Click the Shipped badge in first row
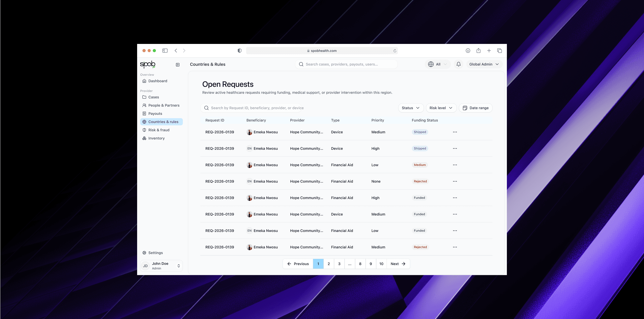The image size is (644, 319). [x=420, y=132]
